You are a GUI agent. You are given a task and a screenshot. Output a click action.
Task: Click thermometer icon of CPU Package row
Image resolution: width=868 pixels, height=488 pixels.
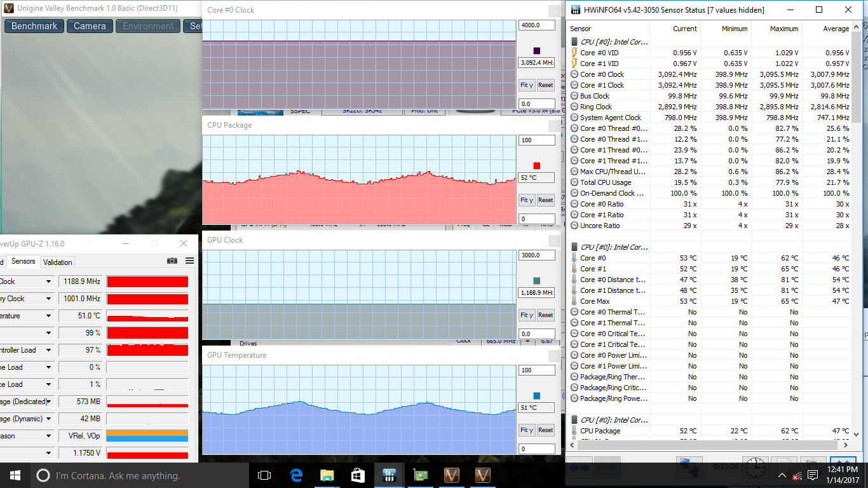click(x=574, y=431)
